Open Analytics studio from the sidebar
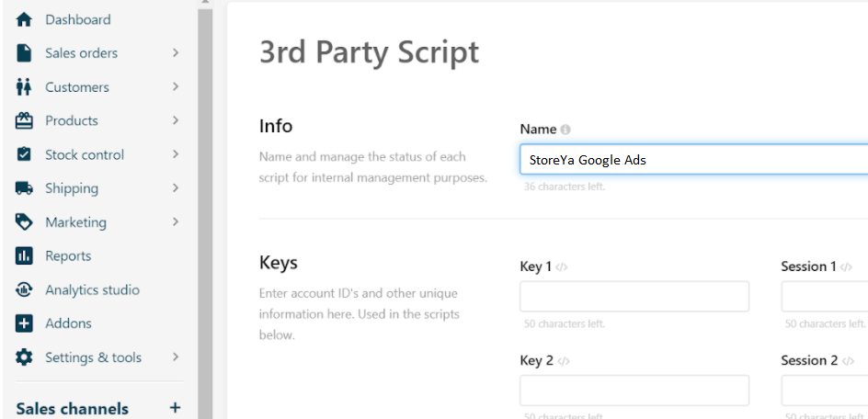Screen dimensions: 868x419 pyautogui.click(x=92, y=290)
